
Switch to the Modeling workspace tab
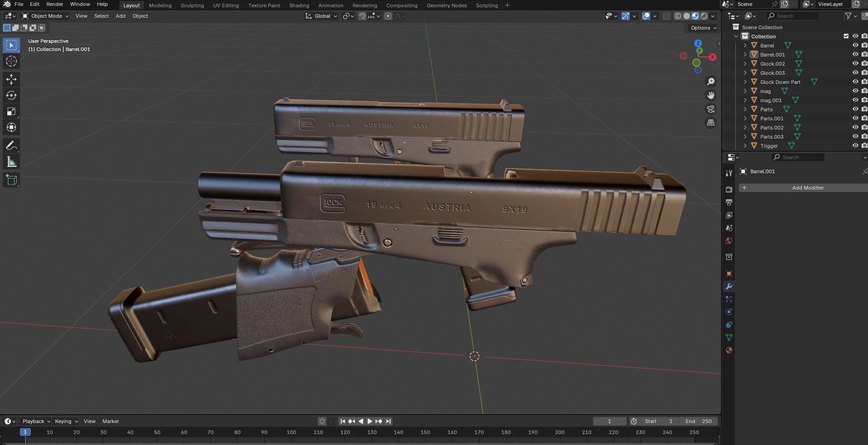click(x=160, y=5)
